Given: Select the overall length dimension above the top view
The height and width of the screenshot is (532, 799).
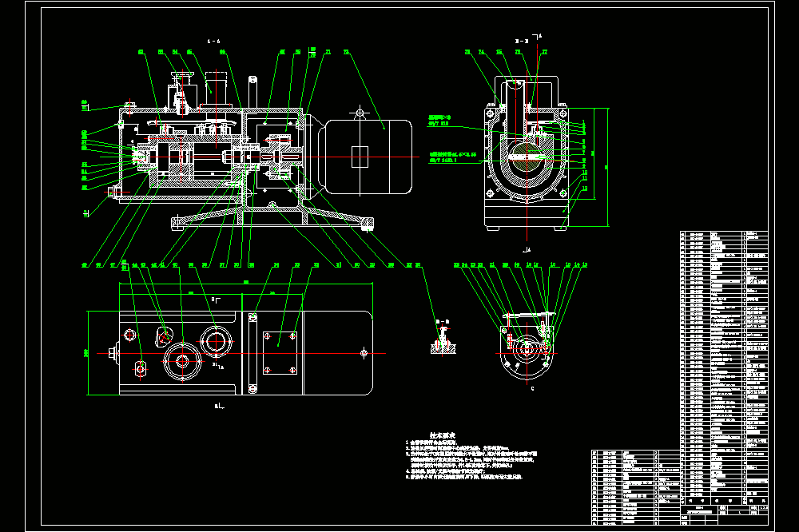Looking at the screenshot, I should click(x=246, y=283).
